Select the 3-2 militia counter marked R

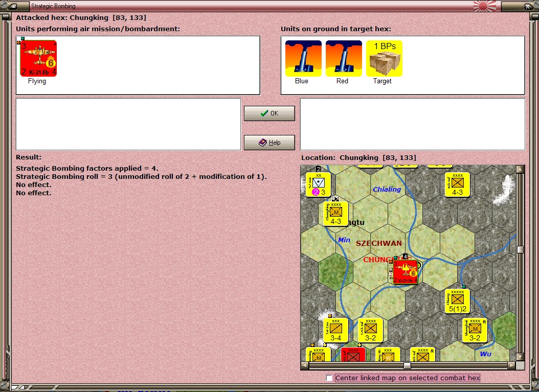(x=475, y=331)
